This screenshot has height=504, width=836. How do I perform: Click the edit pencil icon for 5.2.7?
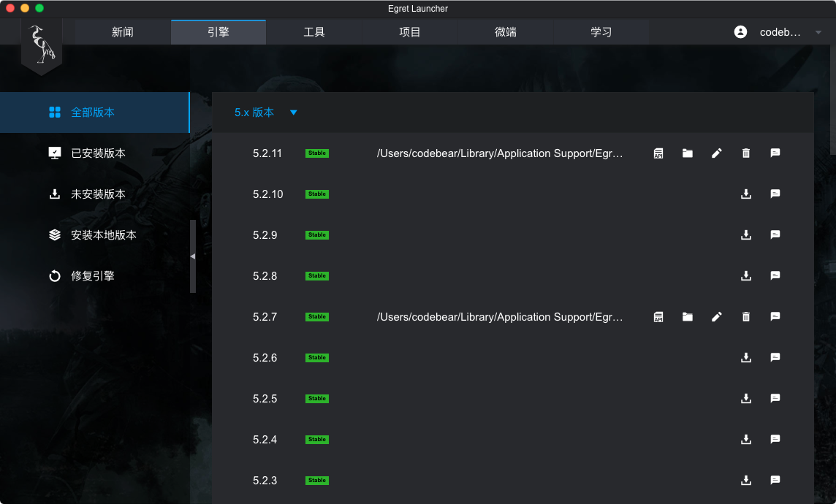(717, 317)
